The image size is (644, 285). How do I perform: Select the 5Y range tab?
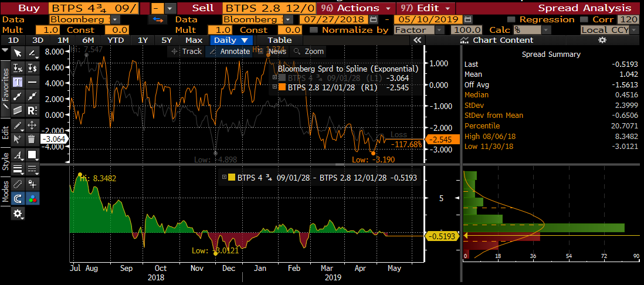pyautogui.click(x=167, y=40)
